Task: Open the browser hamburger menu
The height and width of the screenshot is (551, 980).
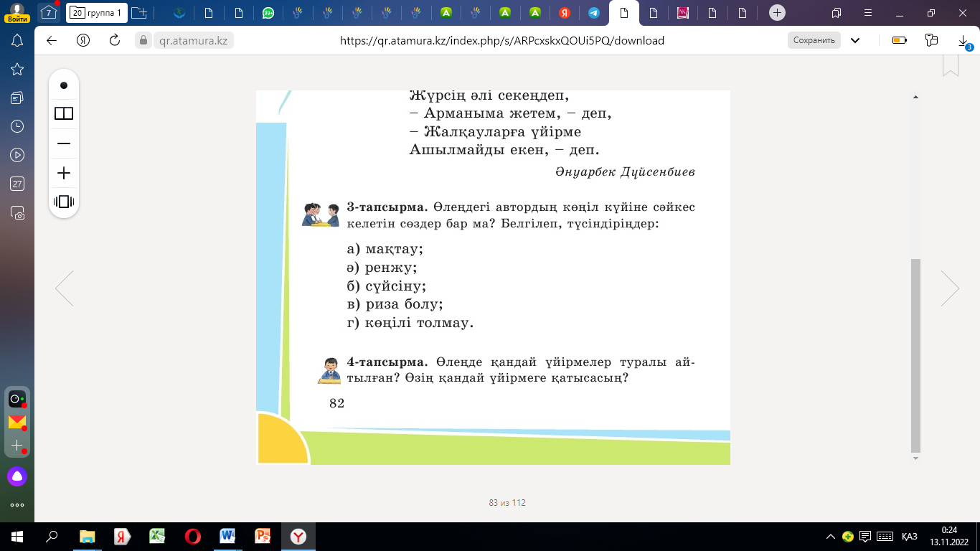Action: pos(868,13)
